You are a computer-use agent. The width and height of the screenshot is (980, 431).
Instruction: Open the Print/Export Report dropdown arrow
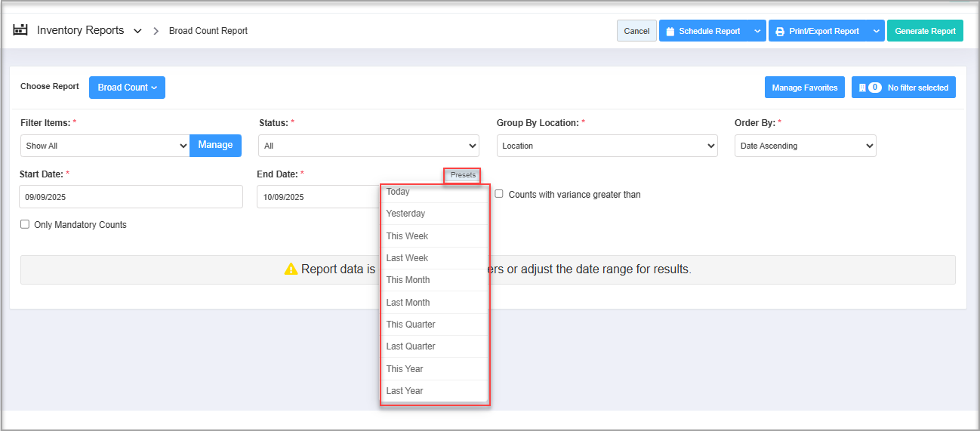[876, 32]
